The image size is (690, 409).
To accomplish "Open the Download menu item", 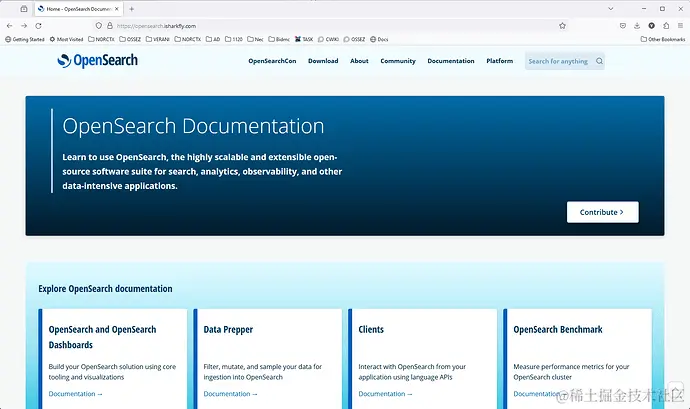I will [x=323, y=61].
